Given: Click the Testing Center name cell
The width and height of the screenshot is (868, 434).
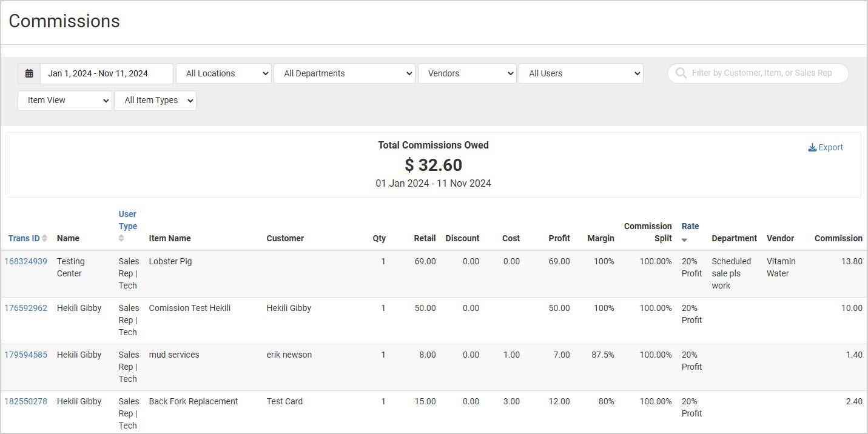Looking at the screenshot, I should tap(71, 267).
